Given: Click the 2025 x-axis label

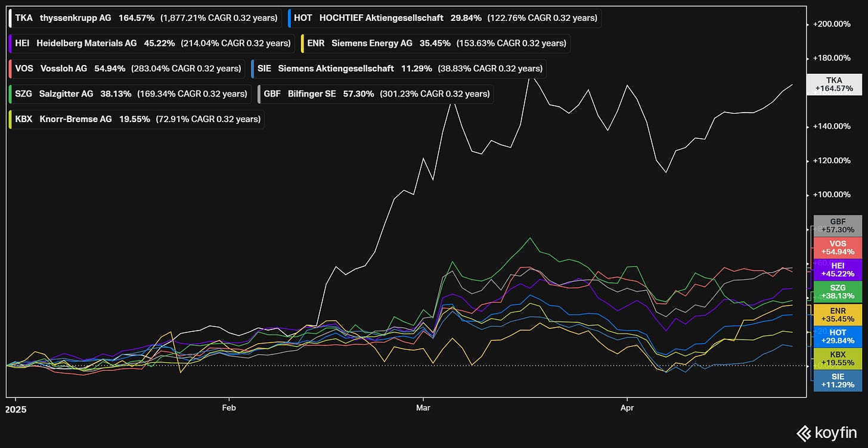Looking at the screenshot, I should [x=15, y=409].
